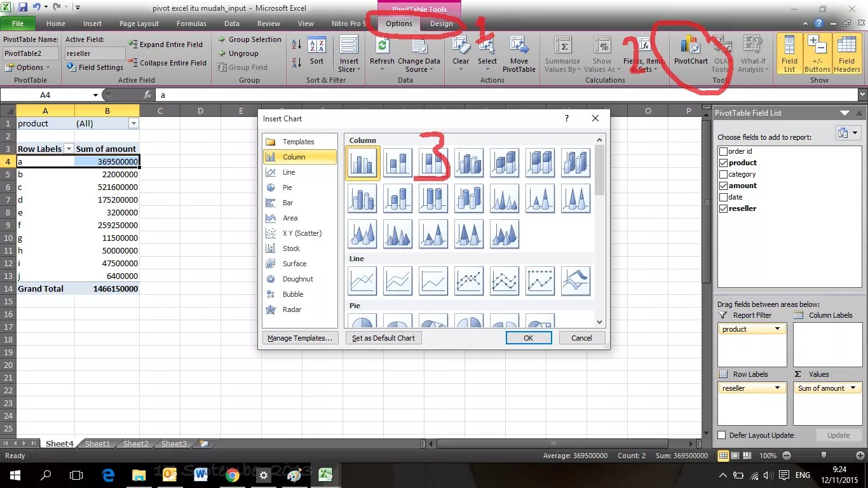Screen dimensions: 868x488
Task: Open the Design tab
Action: coord(442,24)
